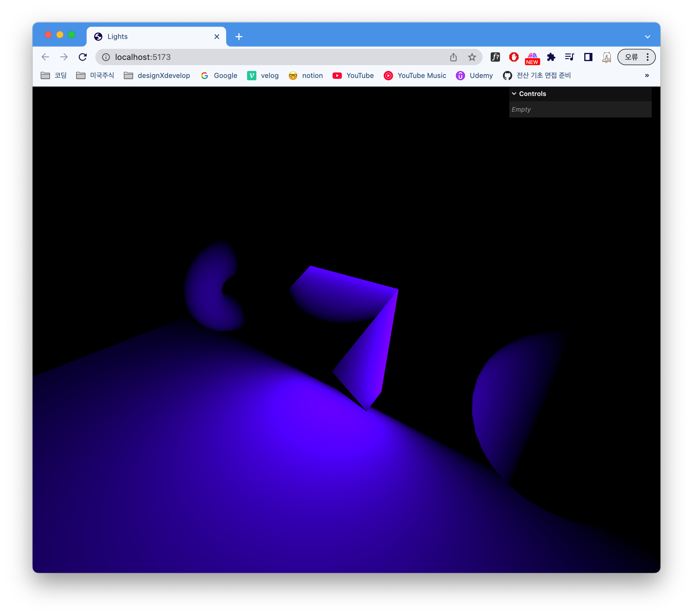Expand the hidden bookmarks overflow arrows
Image resolution: width=693 pixels, height=616 pixels.
pyautogui.click(x=647, y=75)
